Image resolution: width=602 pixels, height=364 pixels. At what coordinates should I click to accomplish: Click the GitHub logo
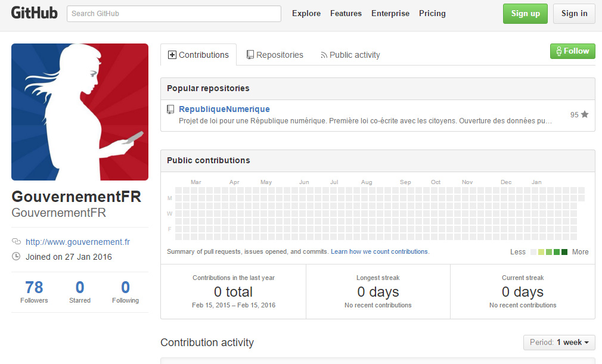coord(34,13)
